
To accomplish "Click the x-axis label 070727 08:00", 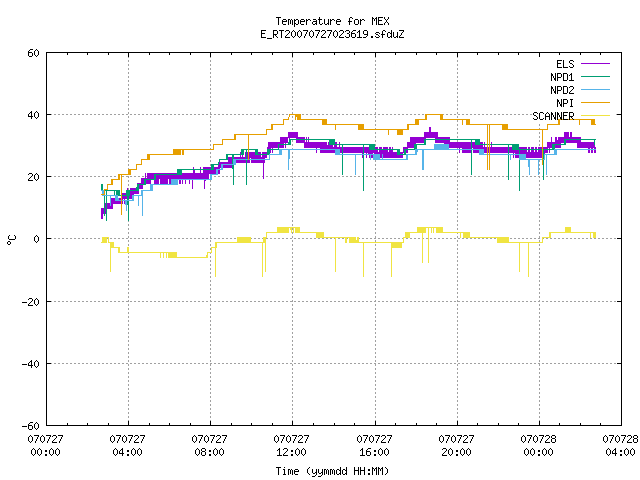I will [209, 445].
